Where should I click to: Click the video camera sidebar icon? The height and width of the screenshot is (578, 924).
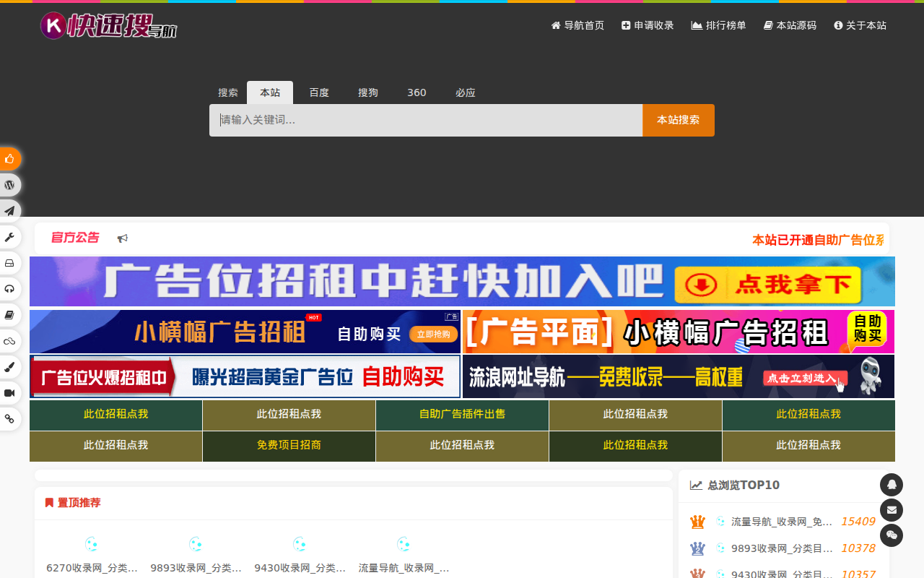(x=9, y=393)
